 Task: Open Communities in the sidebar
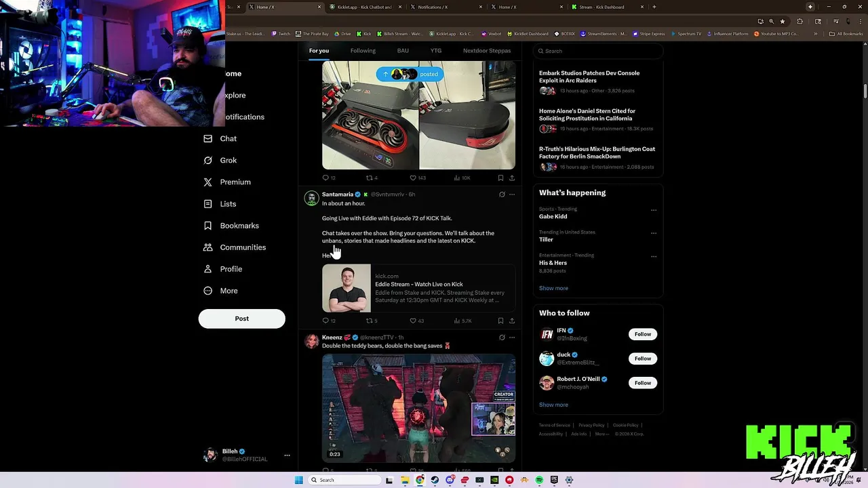click(235, 247)
